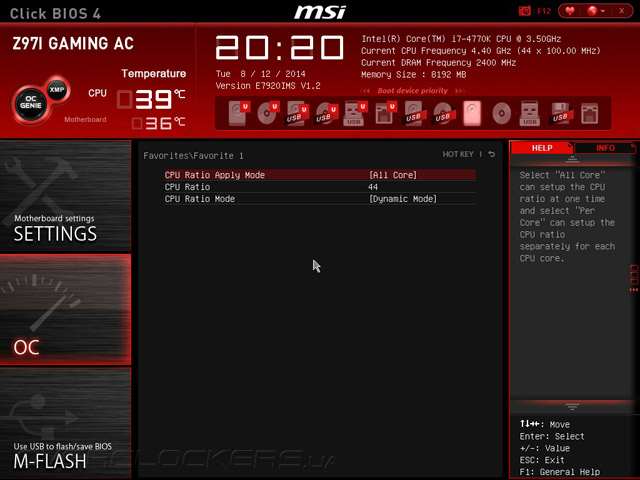Edit the CPU Ratio value 44
This screenshot has width=640, height=480.
point(373,187)
